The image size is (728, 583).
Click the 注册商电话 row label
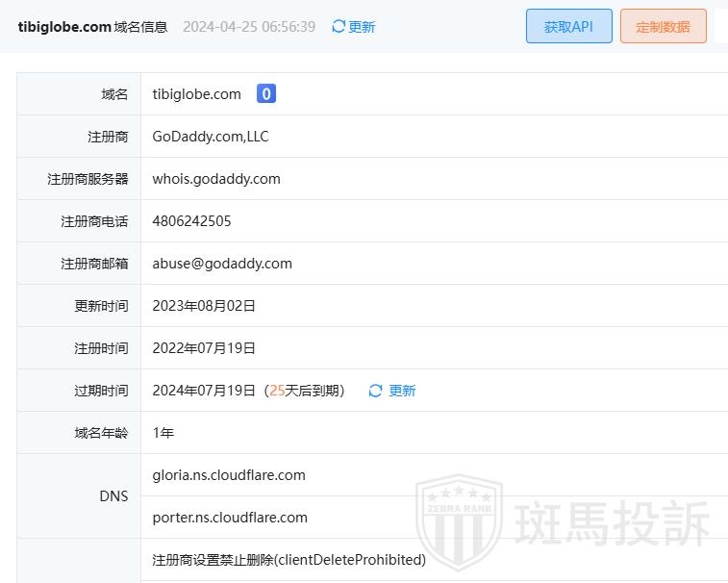click(94, 221)
